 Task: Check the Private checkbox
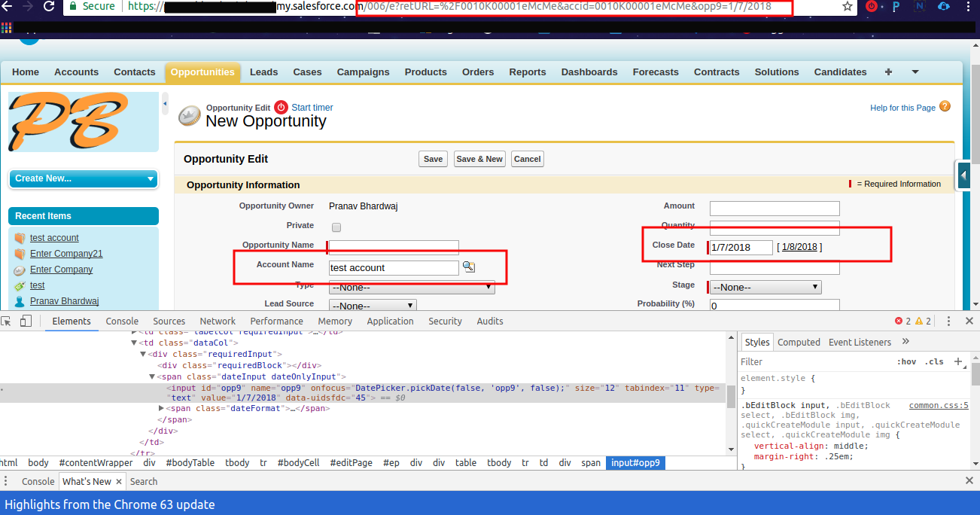[x=336, y=227]
